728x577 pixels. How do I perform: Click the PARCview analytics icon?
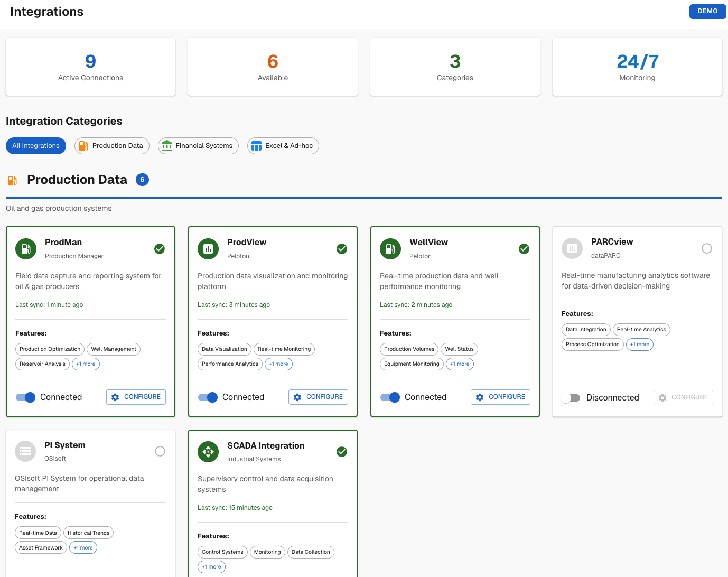572,248
